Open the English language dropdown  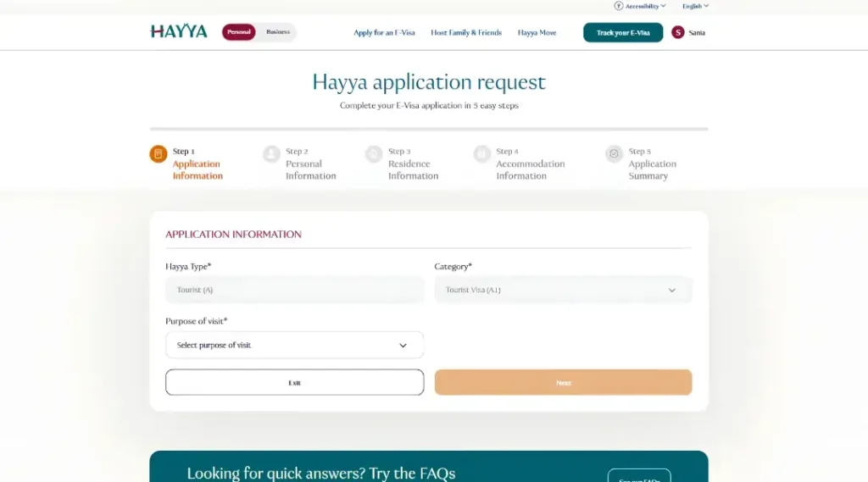point(695,6)
